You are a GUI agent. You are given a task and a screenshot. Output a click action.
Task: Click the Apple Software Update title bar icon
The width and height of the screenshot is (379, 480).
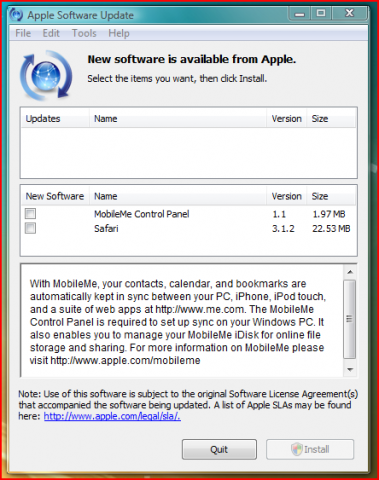click(16, 15)
